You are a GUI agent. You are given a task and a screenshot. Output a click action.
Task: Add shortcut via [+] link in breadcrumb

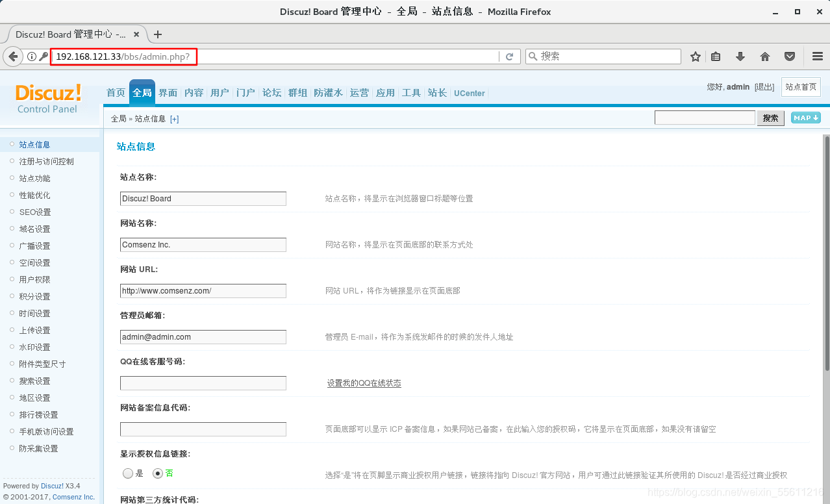[x=174, y=119]
